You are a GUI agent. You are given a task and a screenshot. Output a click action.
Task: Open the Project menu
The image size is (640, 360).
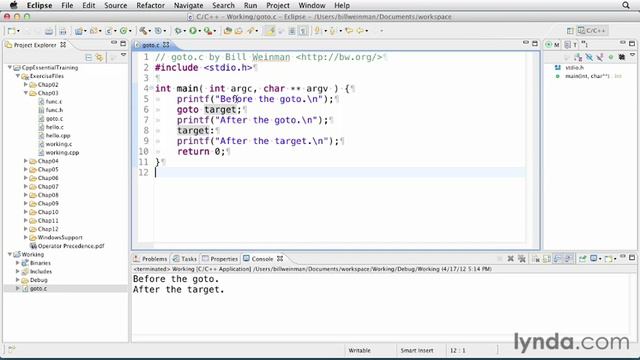(x=278, y=5)
